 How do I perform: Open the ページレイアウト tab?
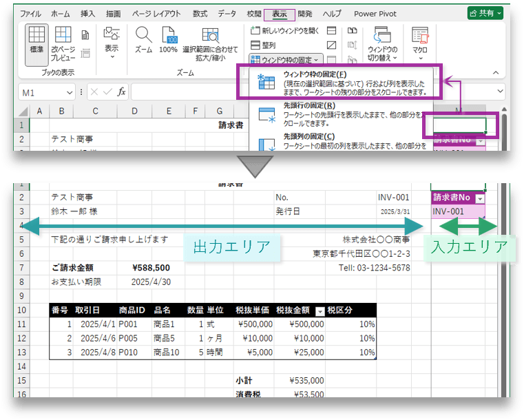[156, 14]
